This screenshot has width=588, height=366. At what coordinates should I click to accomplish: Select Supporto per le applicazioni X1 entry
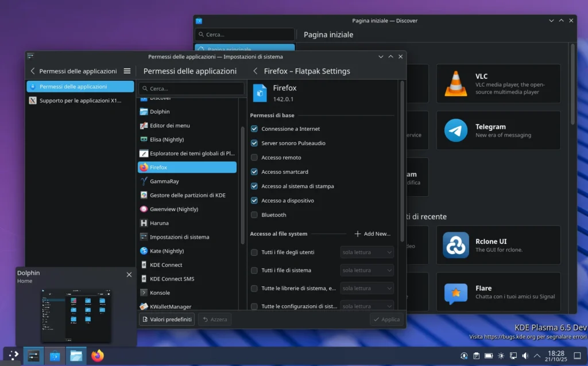[x=80, y=100]
